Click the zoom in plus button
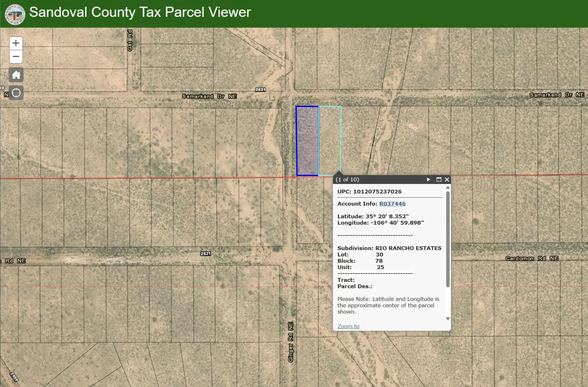The width and height of the screenshot is (588, 387). coord(16,43)
